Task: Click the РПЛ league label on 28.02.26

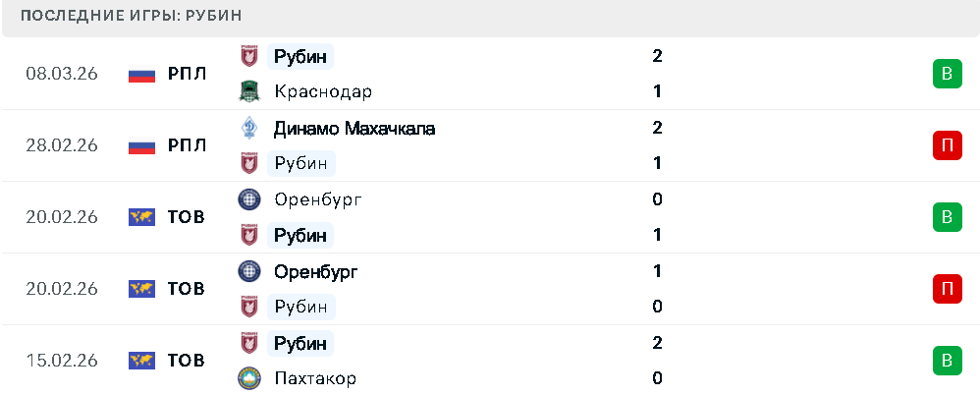Action: 187,145
